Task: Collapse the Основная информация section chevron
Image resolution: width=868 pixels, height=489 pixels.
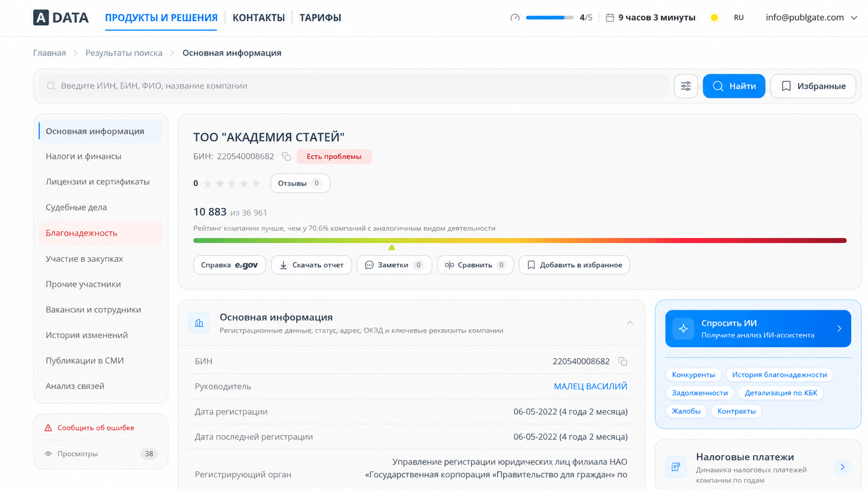Action: [x=630, y=323]
